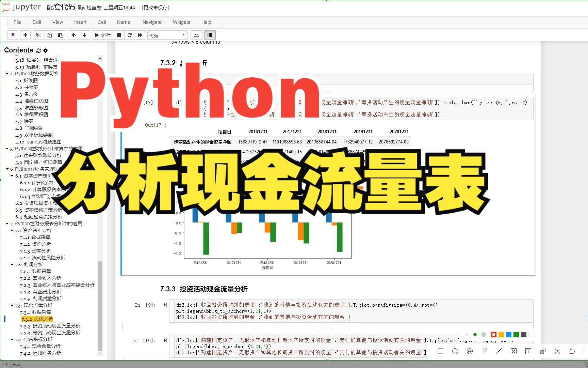Interrupt the kernel with the stop icon

click(119, 35)
